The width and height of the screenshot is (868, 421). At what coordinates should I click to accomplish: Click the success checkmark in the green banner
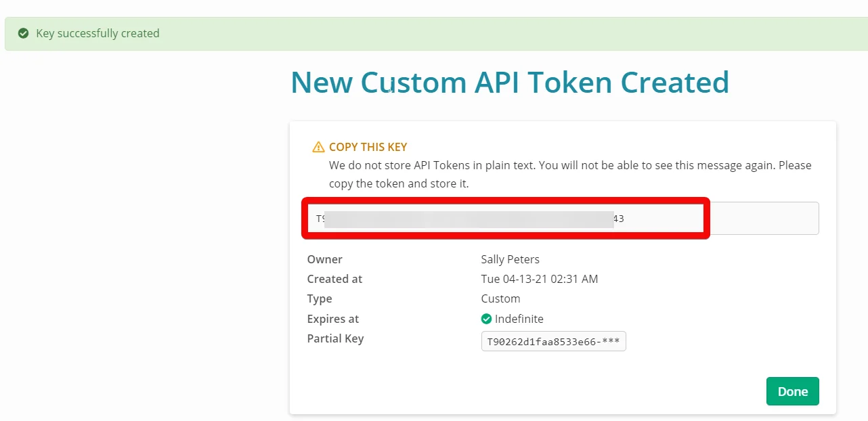(24, 33)
